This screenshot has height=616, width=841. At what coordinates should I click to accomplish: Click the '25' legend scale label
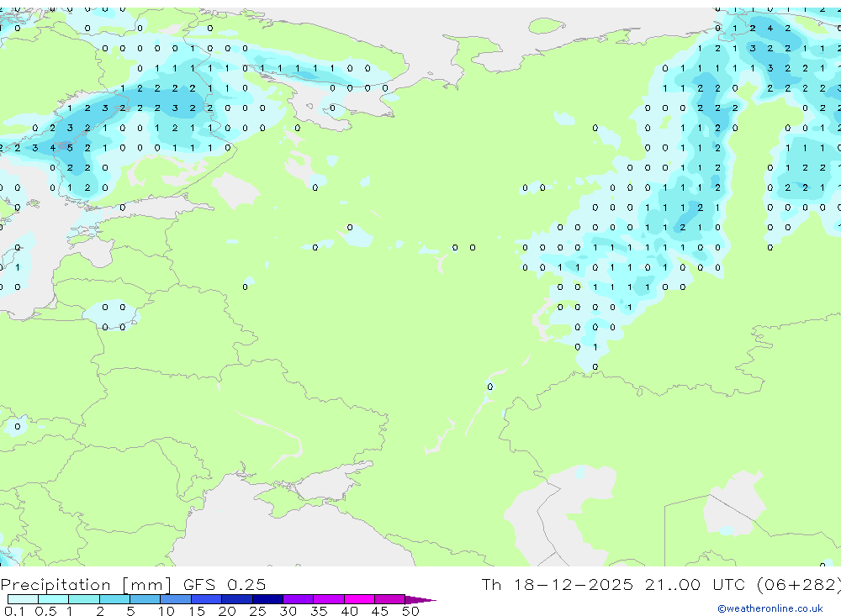257,611
